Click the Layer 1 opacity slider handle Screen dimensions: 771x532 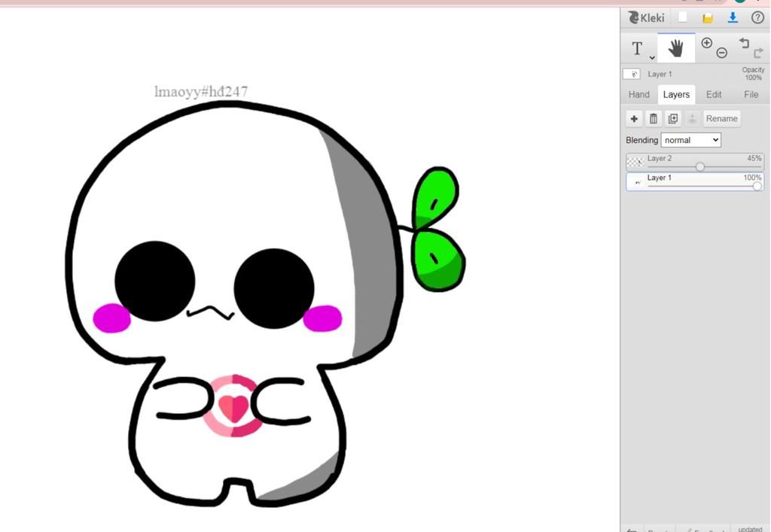tap(757, 186)
